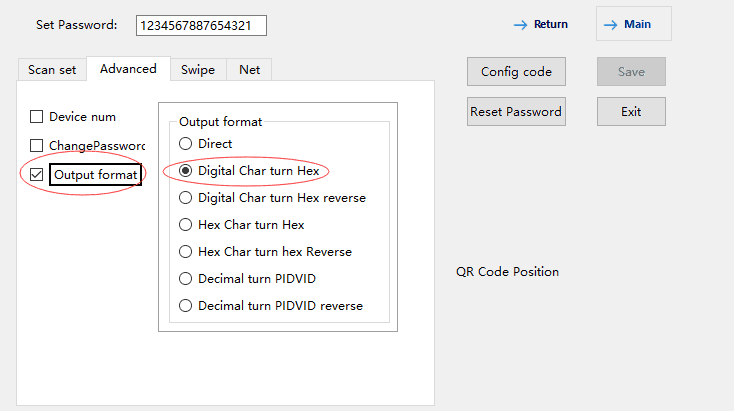This screenshot has height=411, width=734.
Task: Choose Digital Char turn Hex radio
Action: coord(186,171)
